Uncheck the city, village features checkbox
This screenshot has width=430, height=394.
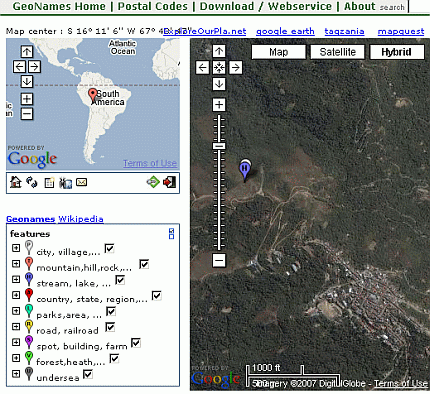[x=109, y=249]
